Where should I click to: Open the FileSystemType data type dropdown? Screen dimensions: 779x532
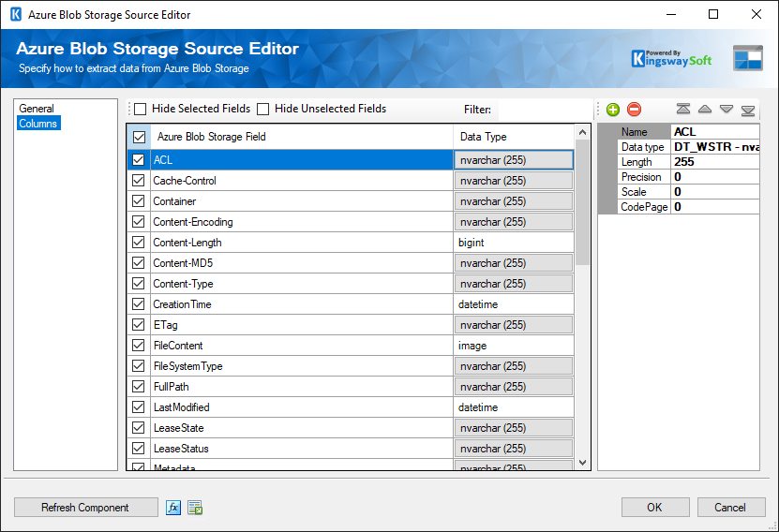tap(514, 365)
